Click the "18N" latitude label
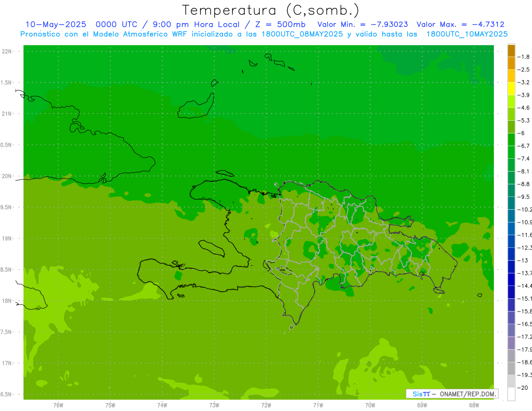Image resolution: width=532 pixels, height=411 pixels. (x=7, y=301)
